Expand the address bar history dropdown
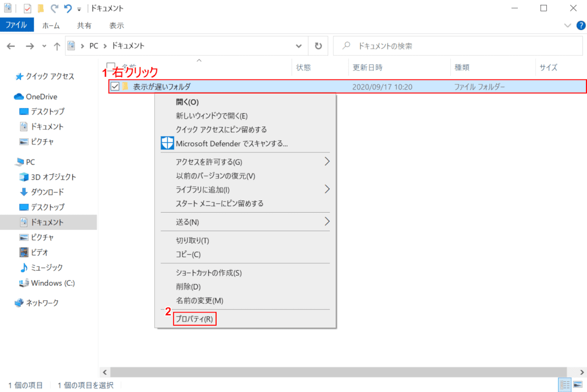Viewport: 587px width, 392px height. point(299,46)
